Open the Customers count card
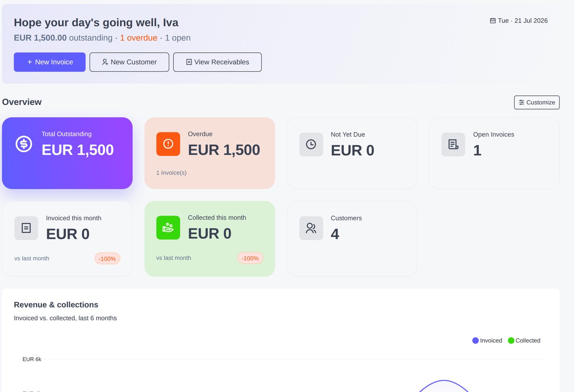Image resolution: width=574 pixels, height=392 pixels. (352, 239)
